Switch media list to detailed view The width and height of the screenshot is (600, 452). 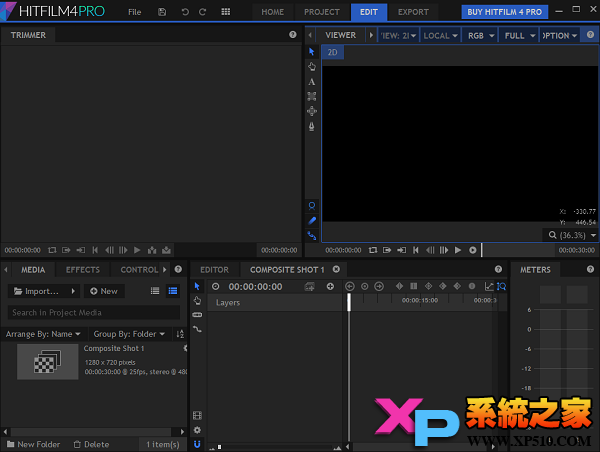(x=173, y=291)
